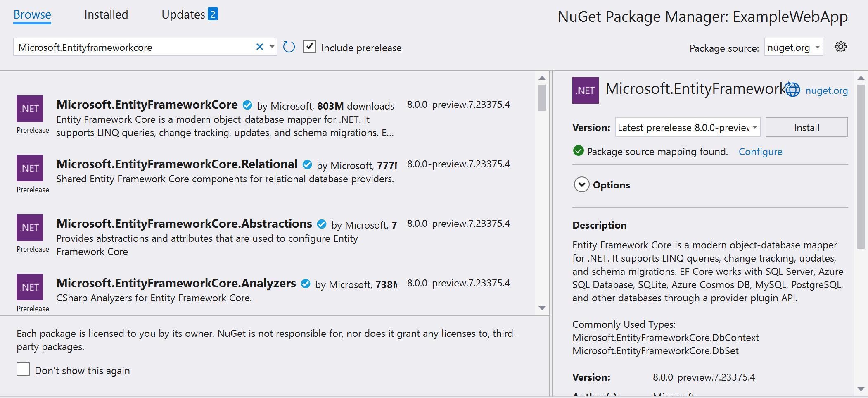Click the Microsoft.EntityFramework title in details pane
Image resolution: width=868 pixels, height=398 pixels.
coord(695,89)
